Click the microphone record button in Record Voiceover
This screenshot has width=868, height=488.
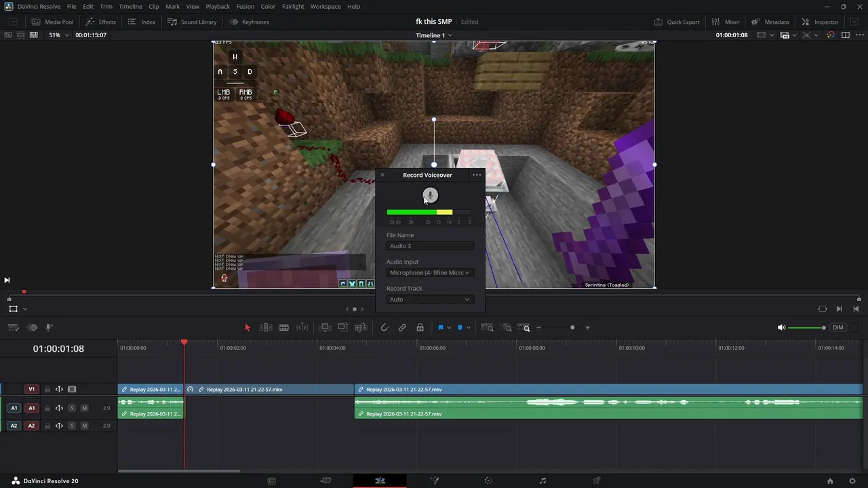pos(430,196)
